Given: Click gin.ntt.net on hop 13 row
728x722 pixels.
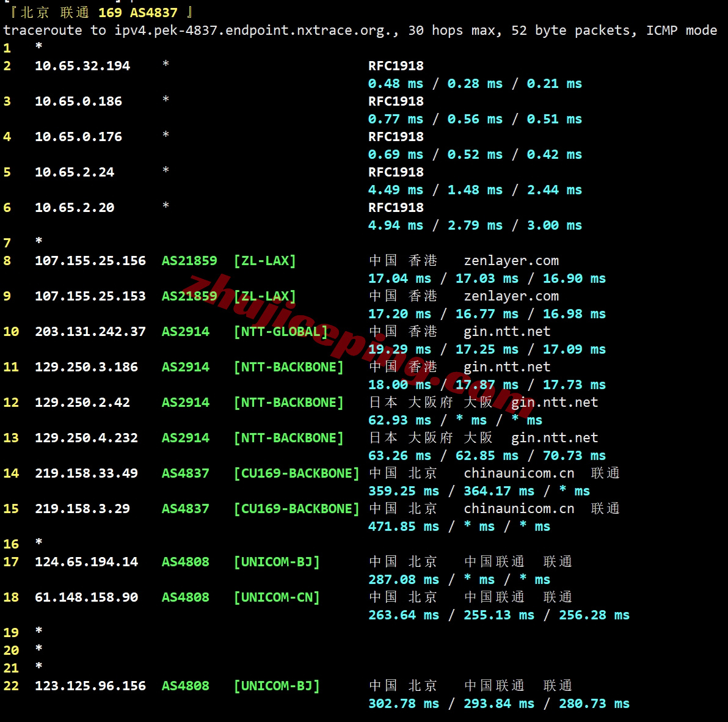Looking at the screenshot, I should coord(555,438).
